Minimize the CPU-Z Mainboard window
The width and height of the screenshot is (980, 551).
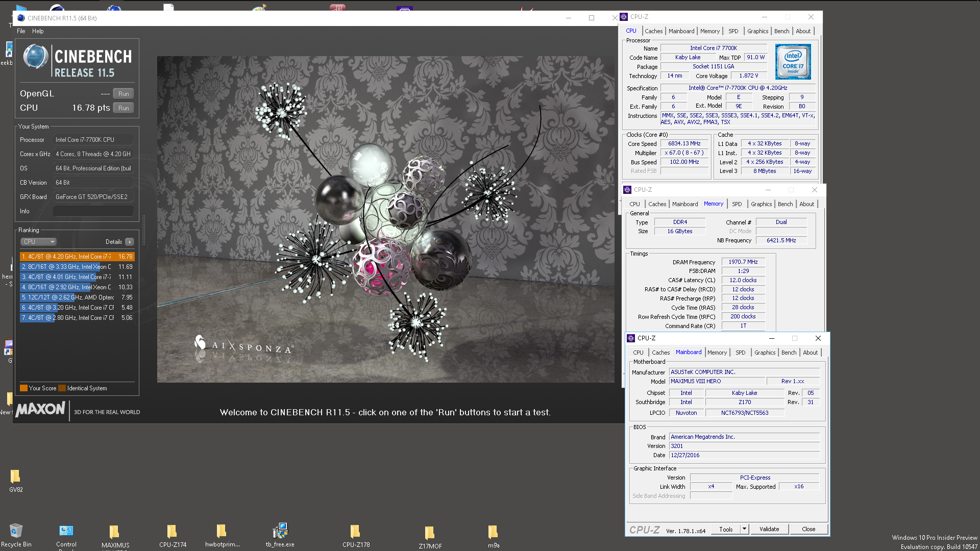(771, 338)
